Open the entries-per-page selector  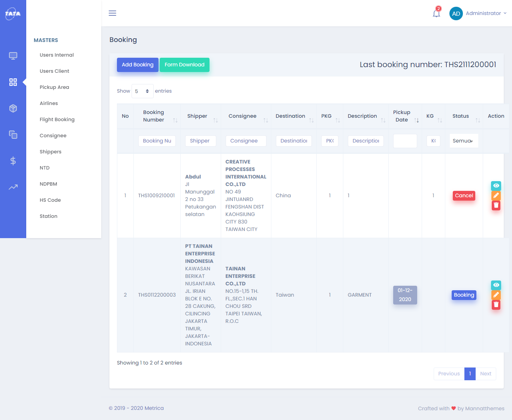142,91
